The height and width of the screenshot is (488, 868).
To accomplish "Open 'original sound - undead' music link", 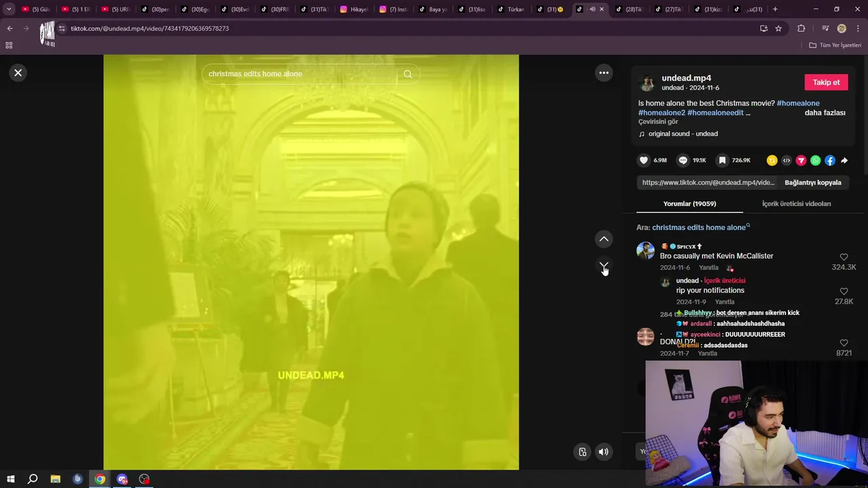I will (x=683, y=134).
